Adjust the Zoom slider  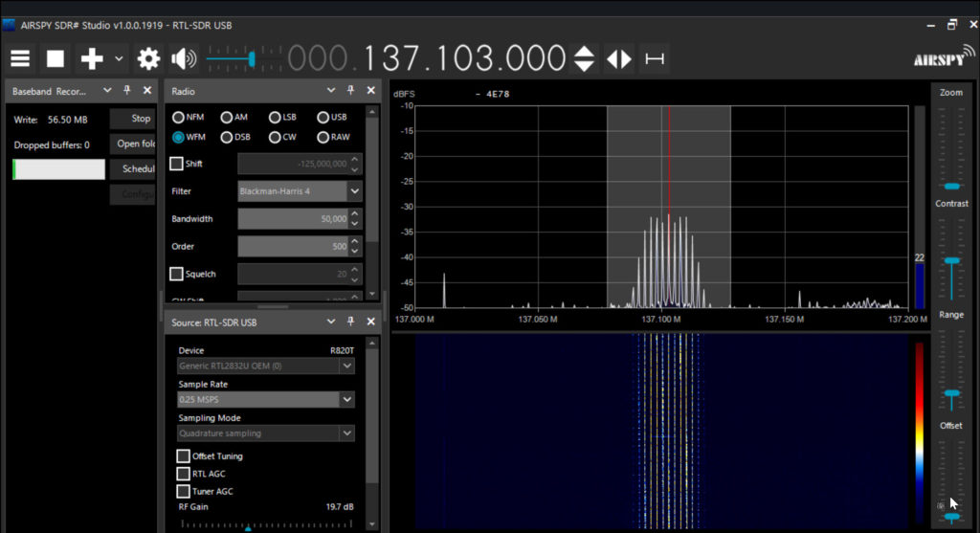951,186
